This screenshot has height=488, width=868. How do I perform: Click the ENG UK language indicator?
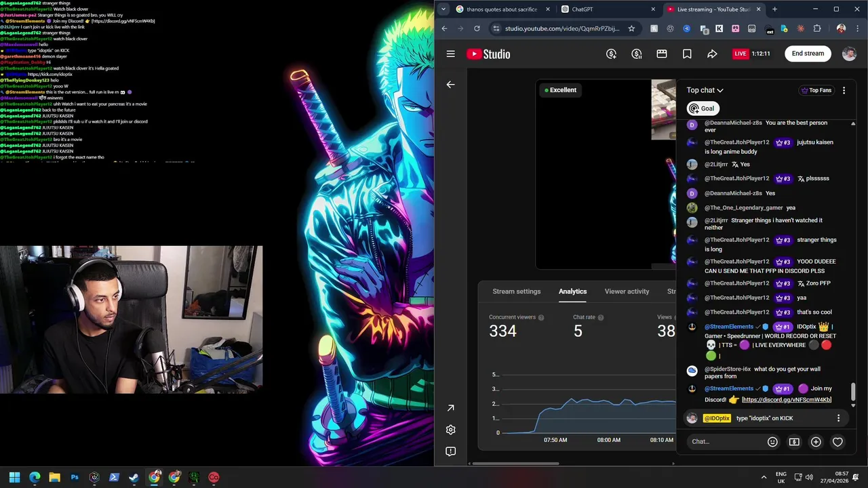coord(781,477)
